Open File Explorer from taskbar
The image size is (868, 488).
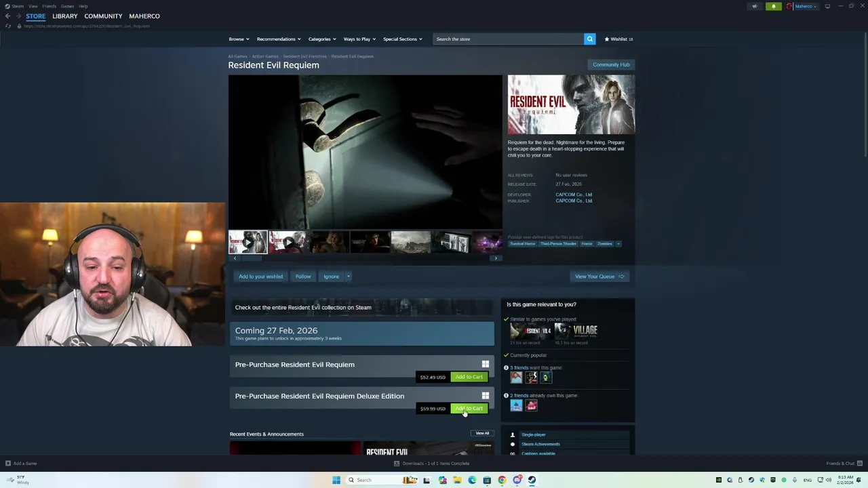[457, 480]
